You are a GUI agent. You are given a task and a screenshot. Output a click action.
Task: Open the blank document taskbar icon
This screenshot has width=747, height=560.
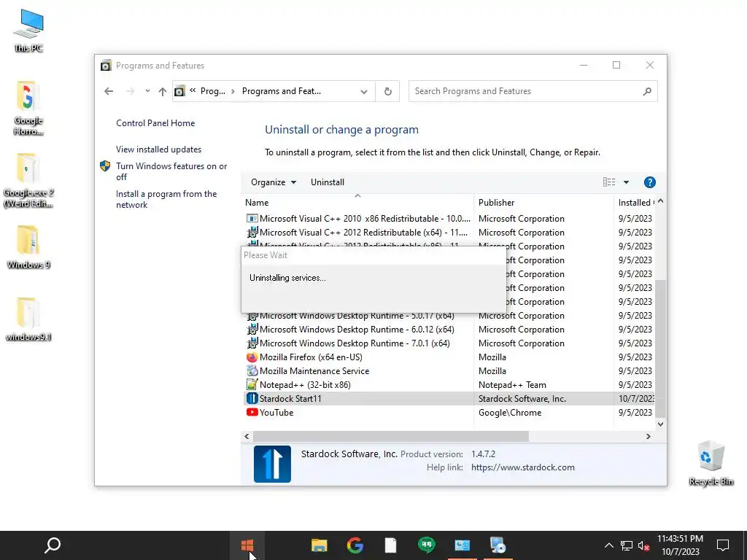click(x=391, y=545)
